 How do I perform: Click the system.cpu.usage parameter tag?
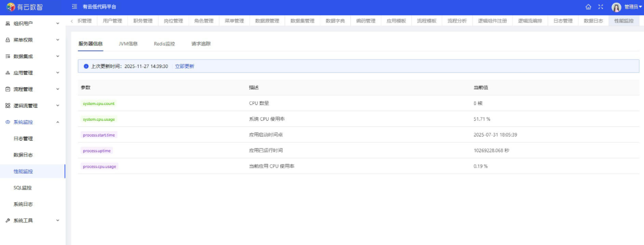pos(99,119)
